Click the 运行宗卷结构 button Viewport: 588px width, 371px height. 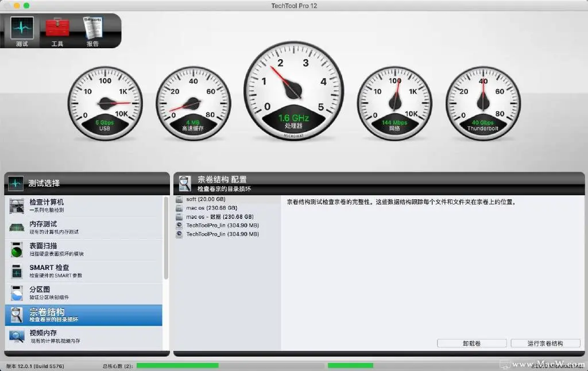(546, 343)
